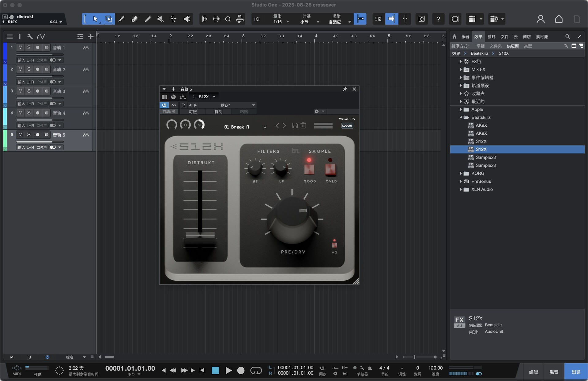
Task: Expand the XLN Audio folder
Action: [x=461, y=189]
